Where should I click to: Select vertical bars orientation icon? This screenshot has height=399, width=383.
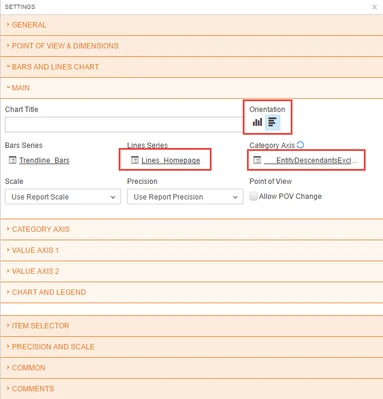(257, 122)
